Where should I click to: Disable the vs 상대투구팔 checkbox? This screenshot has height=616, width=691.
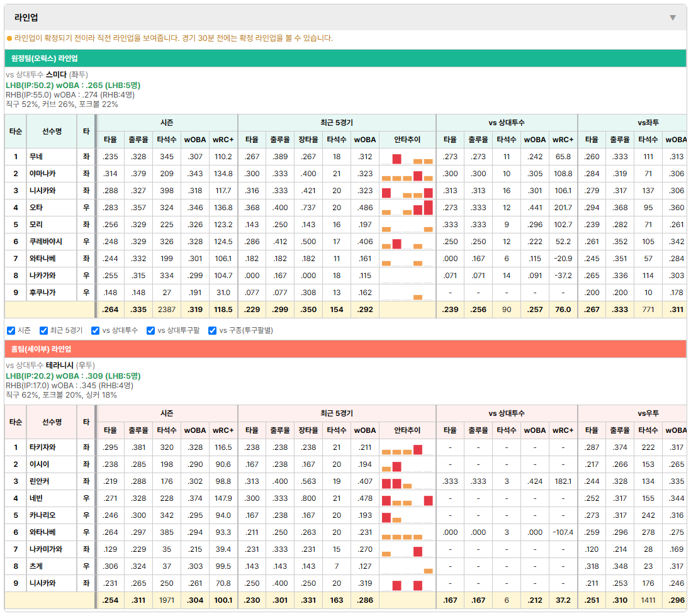pos(150,330)
